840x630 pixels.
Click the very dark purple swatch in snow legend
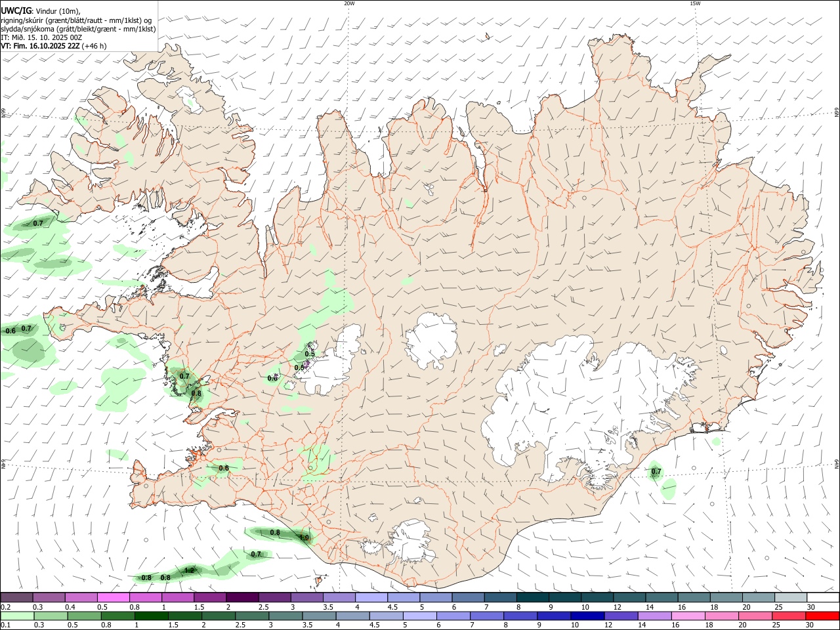[241, 597]
